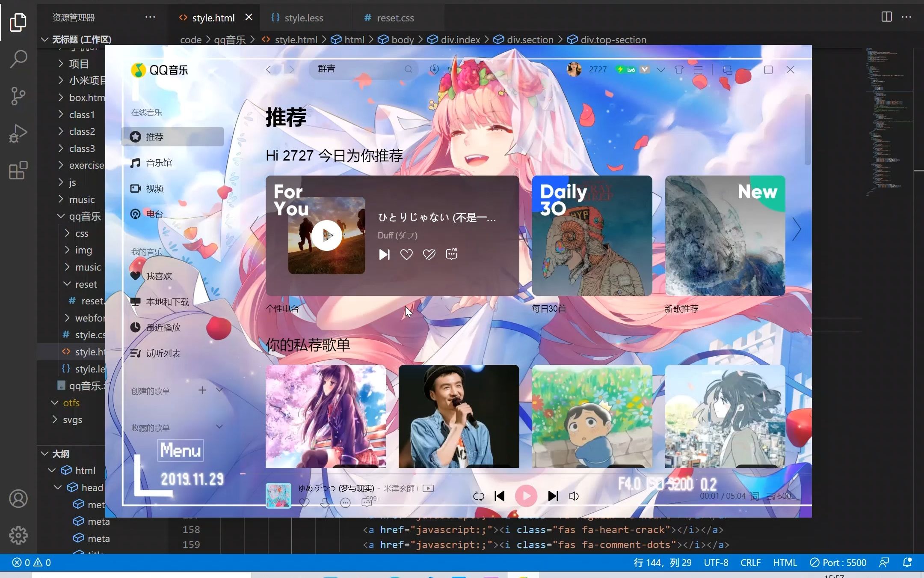
Task: Open 最近播放 in the sidebar
Action: pyautogui.click(x=173, y=328)
